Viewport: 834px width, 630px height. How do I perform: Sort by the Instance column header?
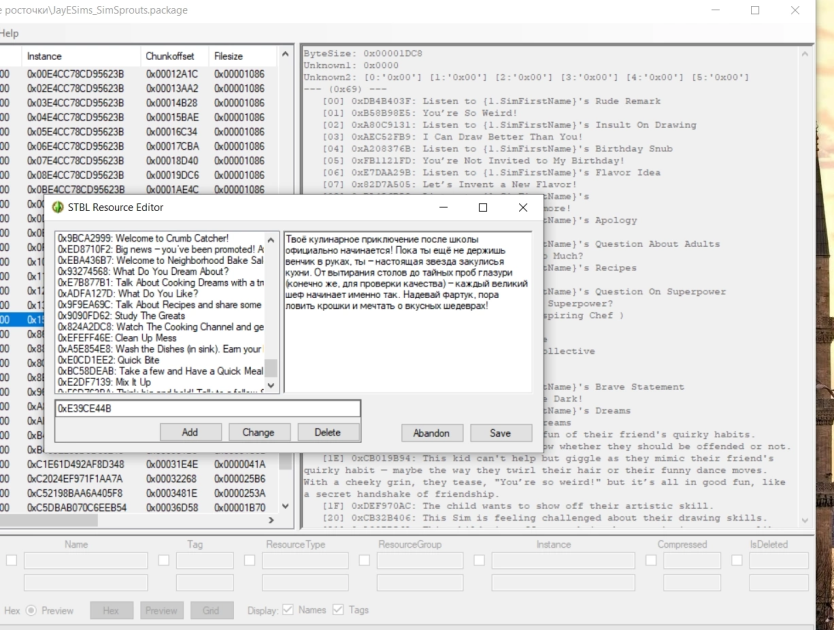tap(81, 56)
